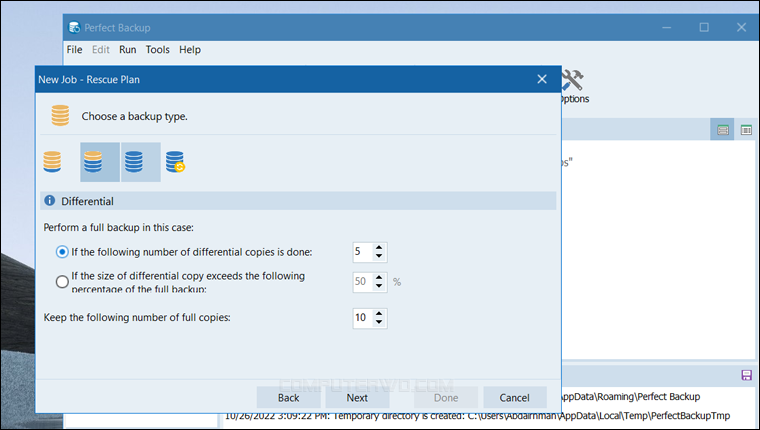The height and width of the screenshot is (430, 760).
Task: Choose number of differential copies radio option
Action: (62, 252)
